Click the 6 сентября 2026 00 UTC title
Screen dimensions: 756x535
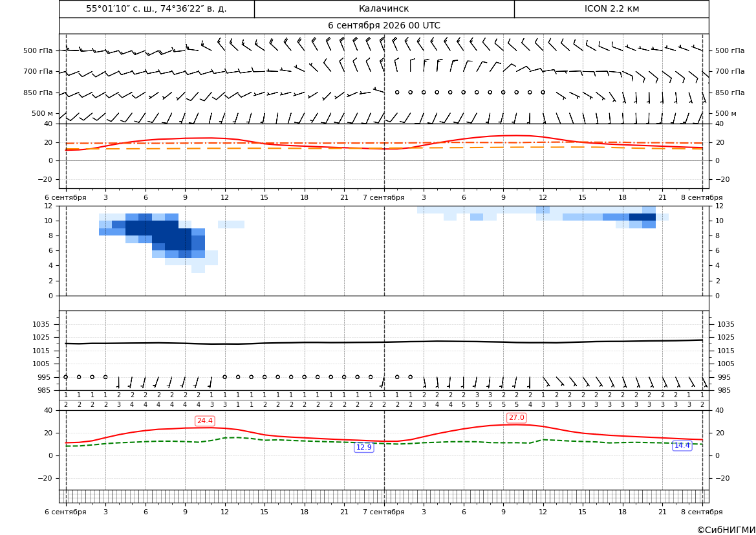[383, 26]
